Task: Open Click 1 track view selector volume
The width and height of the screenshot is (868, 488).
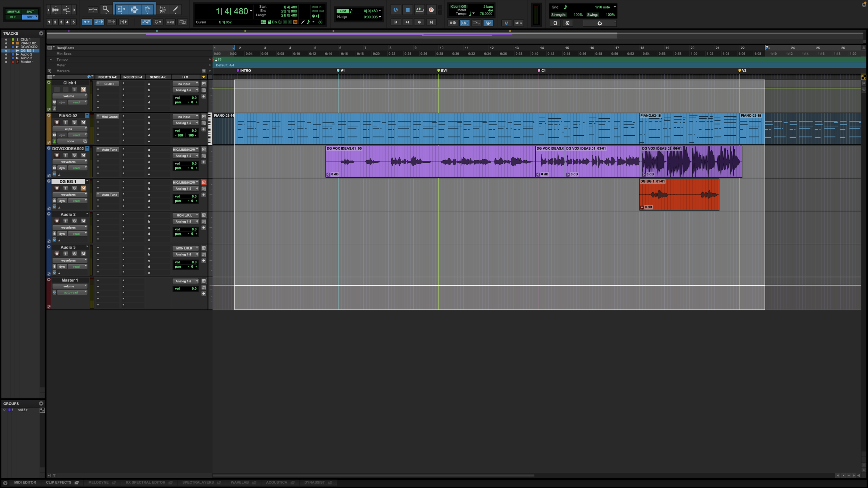Action: (70, 96)
